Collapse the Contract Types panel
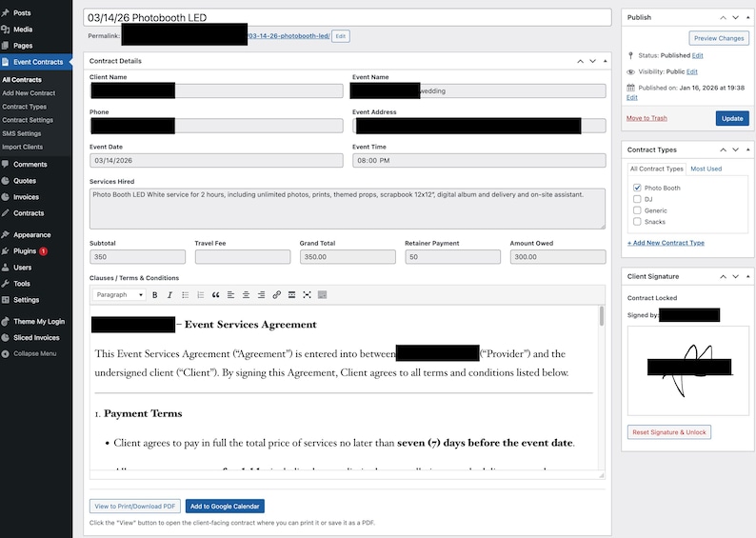 pyautogui.click(x=747, y=149)
